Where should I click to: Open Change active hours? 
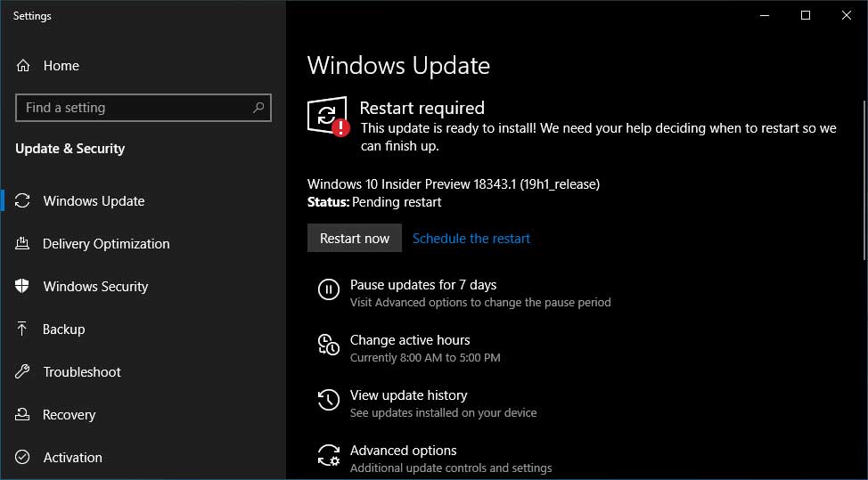pyautogui.click(x=410, y=340)
